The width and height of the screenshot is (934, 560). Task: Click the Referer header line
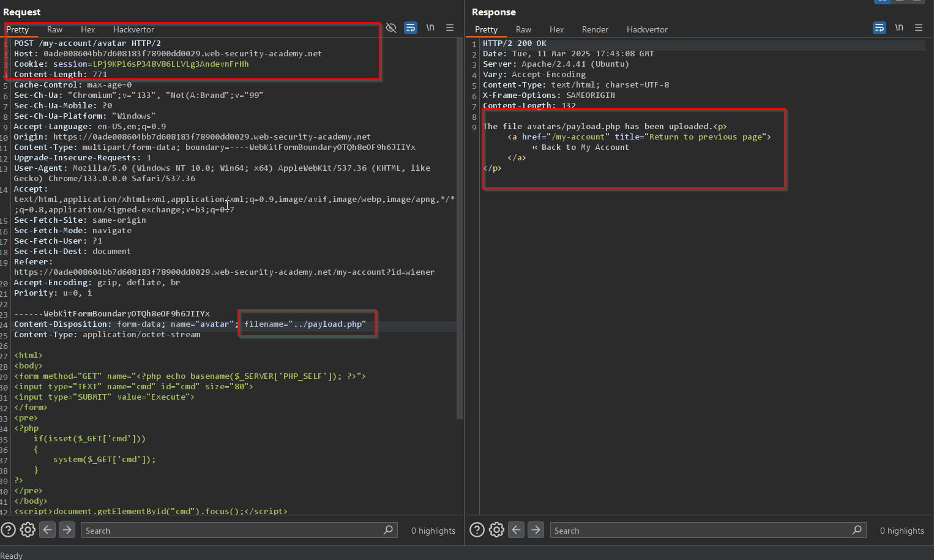pos(224,267)
